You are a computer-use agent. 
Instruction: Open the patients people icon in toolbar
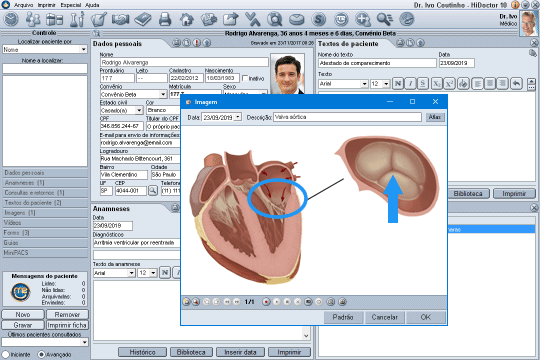33,19
